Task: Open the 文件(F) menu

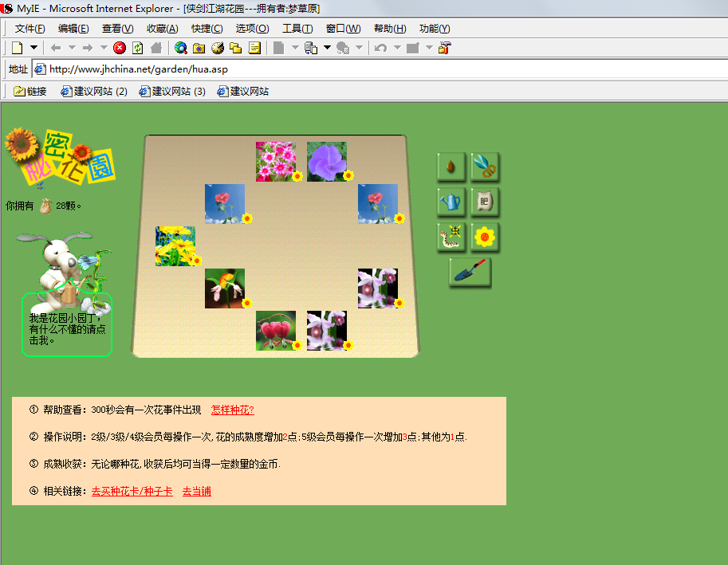Action: click(30, 29)
